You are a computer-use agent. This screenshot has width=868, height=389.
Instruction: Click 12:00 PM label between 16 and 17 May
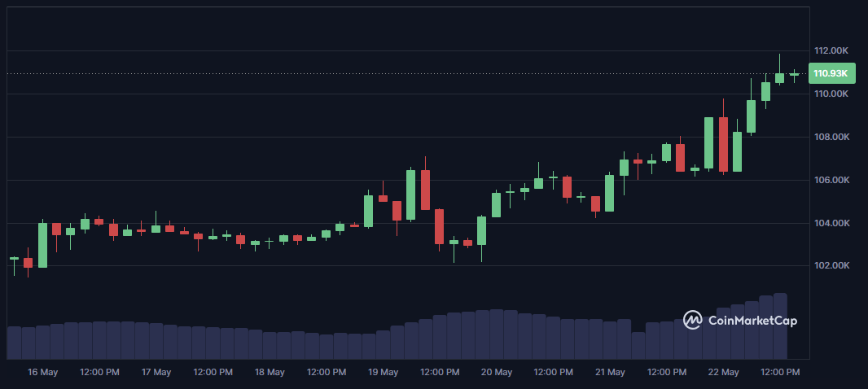click(x=99, y=373)
